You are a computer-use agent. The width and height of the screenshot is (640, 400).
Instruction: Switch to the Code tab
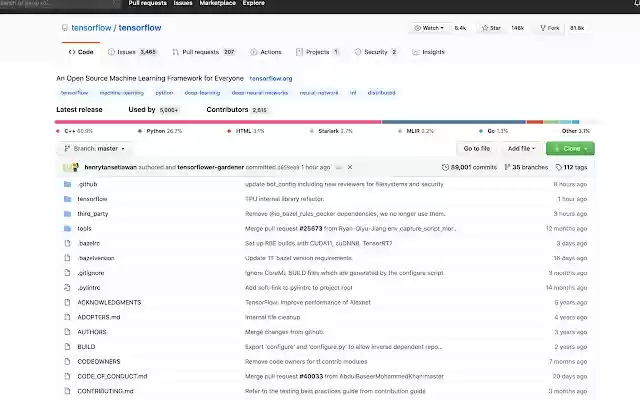(81, 52)
